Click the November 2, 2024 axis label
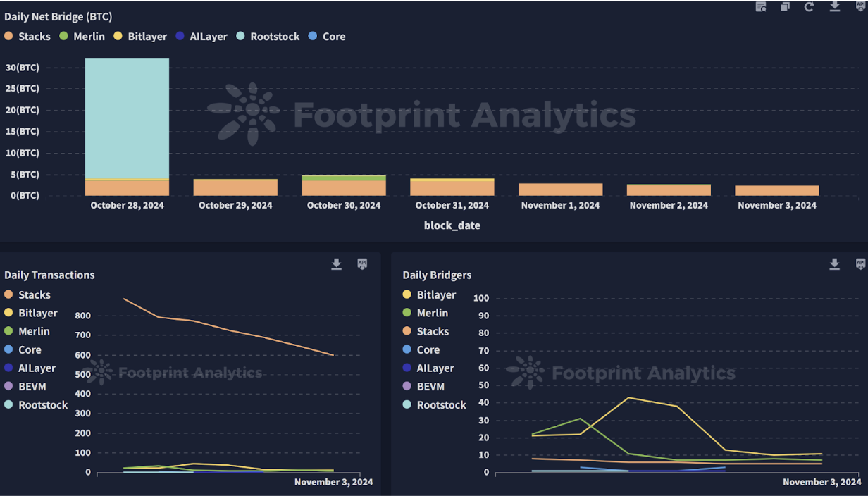The height and width of the screenshot is (496, 868). pyautogui.click(x=669, y=206)
